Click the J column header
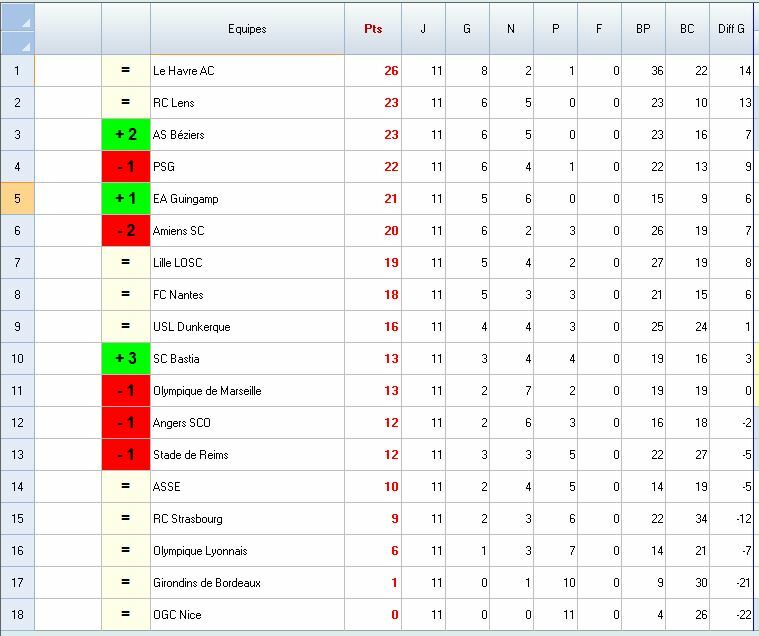Viewport: 759px width, 636px height. point(423,29)
